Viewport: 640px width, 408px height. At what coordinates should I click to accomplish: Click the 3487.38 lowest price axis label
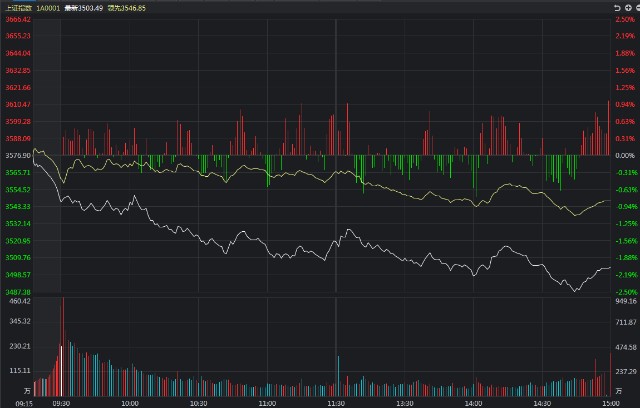coord(16,292)
